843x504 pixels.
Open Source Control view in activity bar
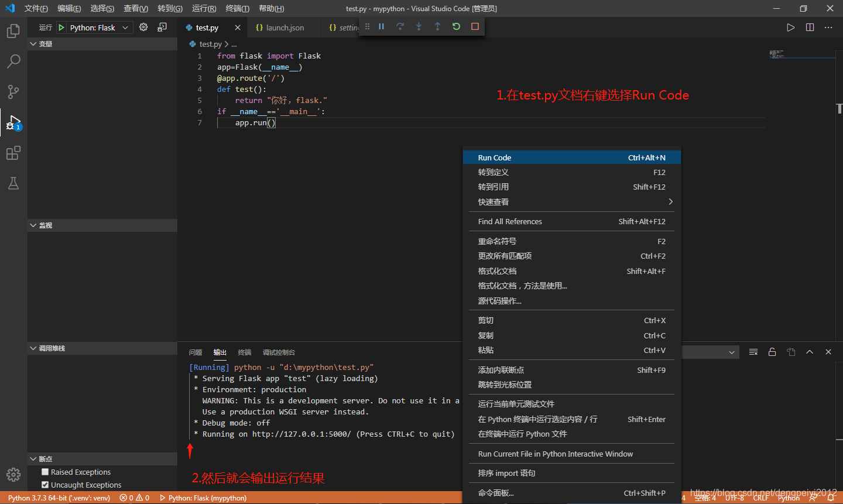[x=13, y=92]
